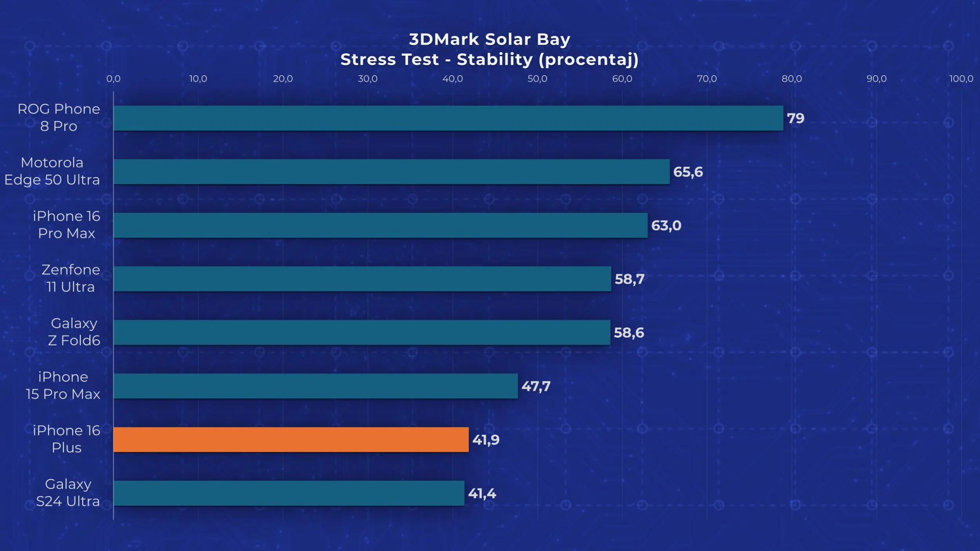Select the Galaxy S24 Ultra bar
The height and width of the screenshot is (551, 980).
point(289,493)
